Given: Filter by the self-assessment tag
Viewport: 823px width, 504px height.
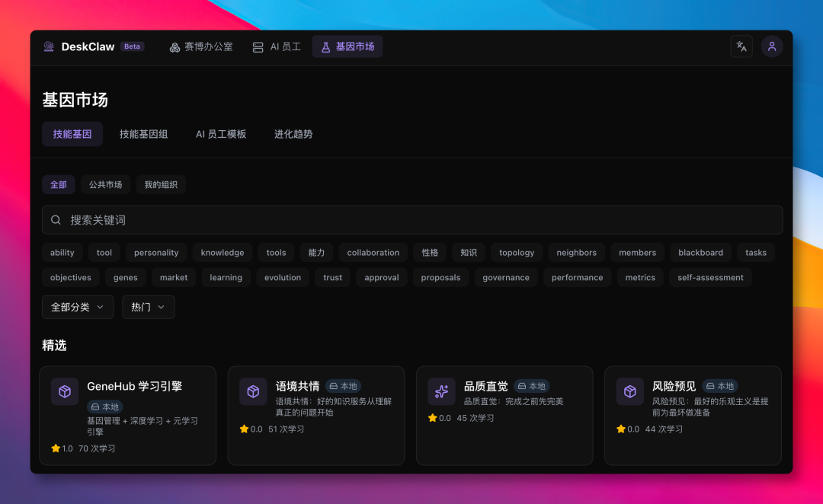Looking at the screenshot, I should click(711, 277).
